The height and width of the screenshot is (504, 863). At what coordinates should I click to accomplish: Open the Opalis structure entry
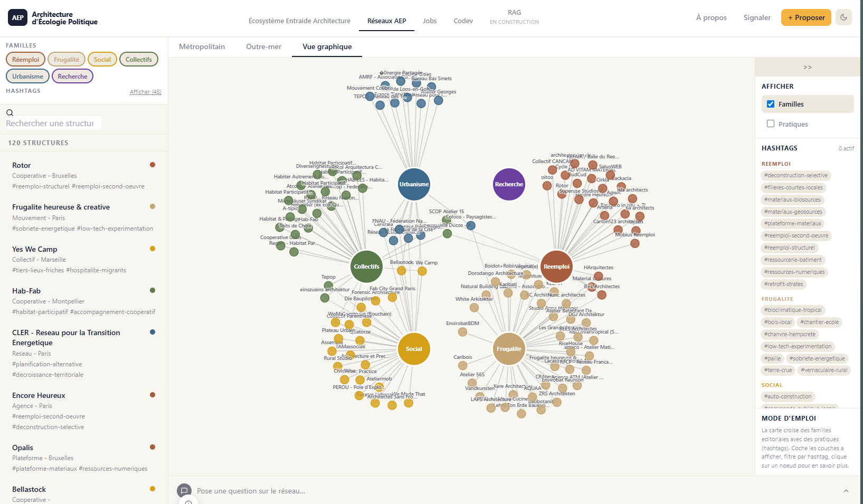[x=84, y=458]
